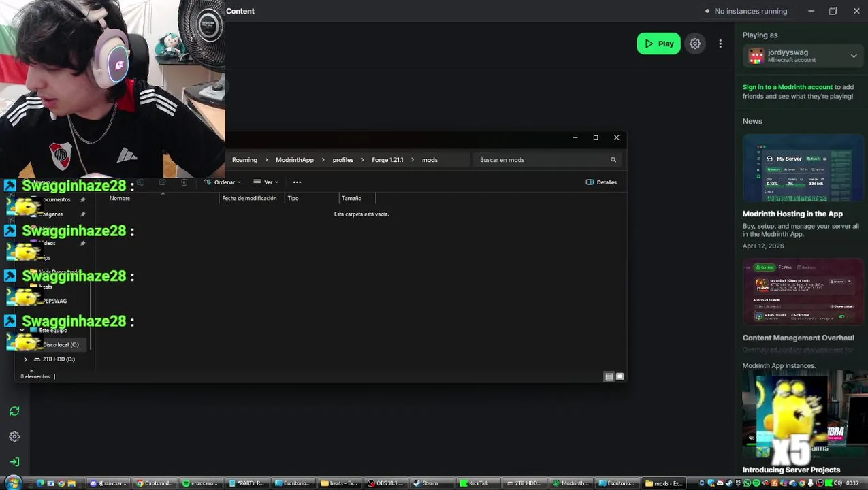The image size is (868, 490).
Task: Select ModrinthApp in the Explorer breadcrumb
Action: (295, 160)
